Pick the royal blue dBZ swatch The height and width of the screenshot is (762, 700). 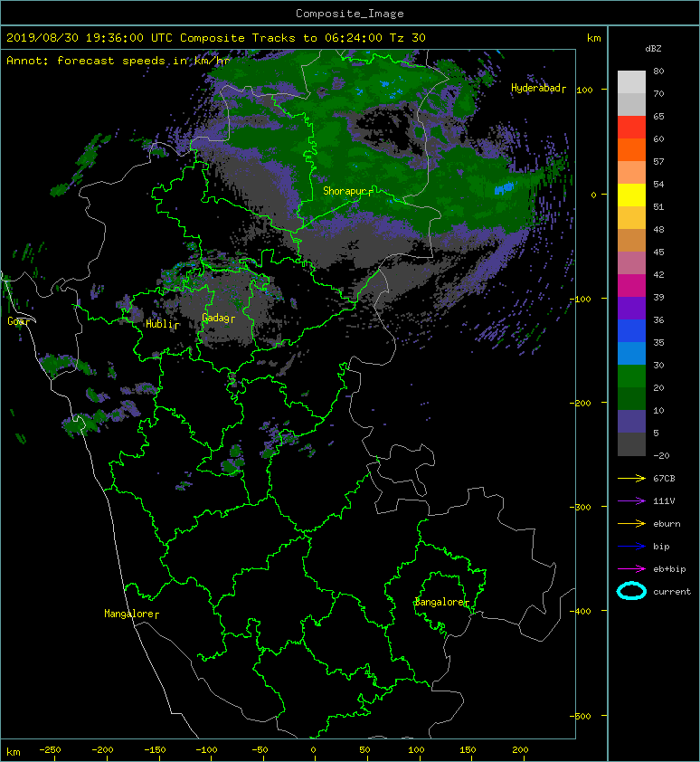(631, 331)
